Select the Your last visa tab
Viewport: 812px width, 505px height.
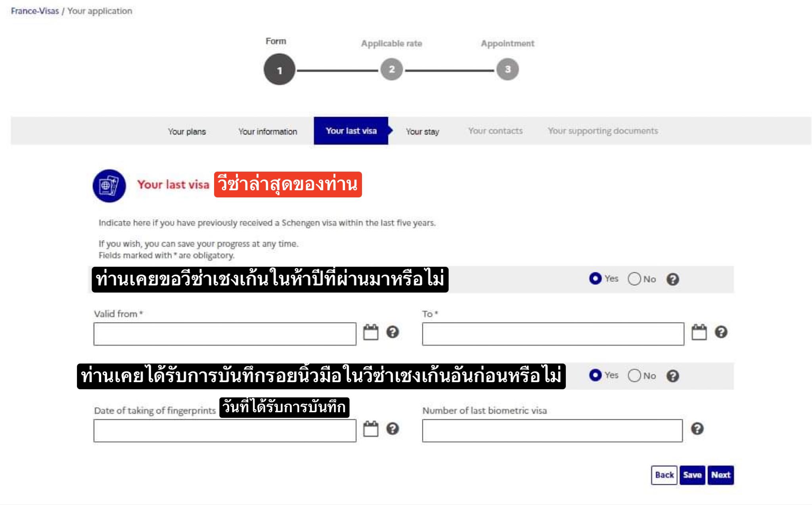(351, 131)
